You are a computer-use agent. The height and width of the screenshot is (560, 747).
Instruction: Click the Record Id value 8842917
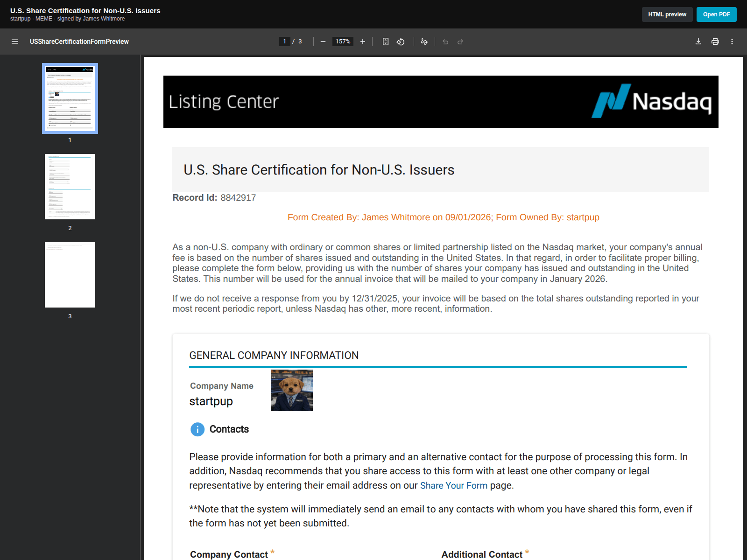(x=238, y=197)
